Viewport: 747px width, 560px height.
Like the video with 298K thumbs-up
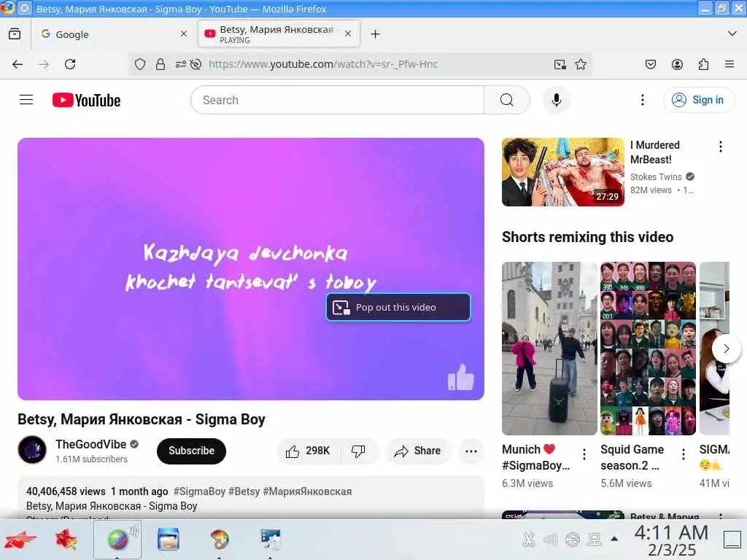point(309,451)
